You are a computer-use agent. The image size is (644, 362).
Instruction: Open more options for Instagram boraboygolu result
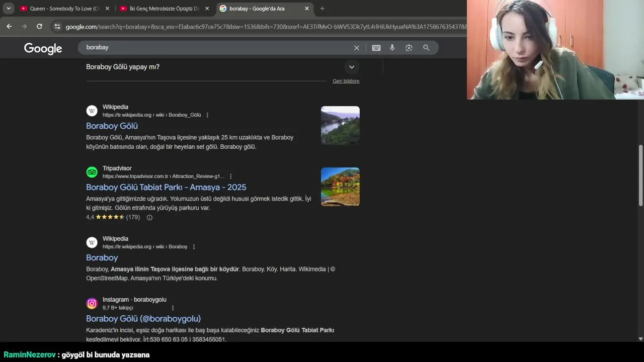pos(173,308)
